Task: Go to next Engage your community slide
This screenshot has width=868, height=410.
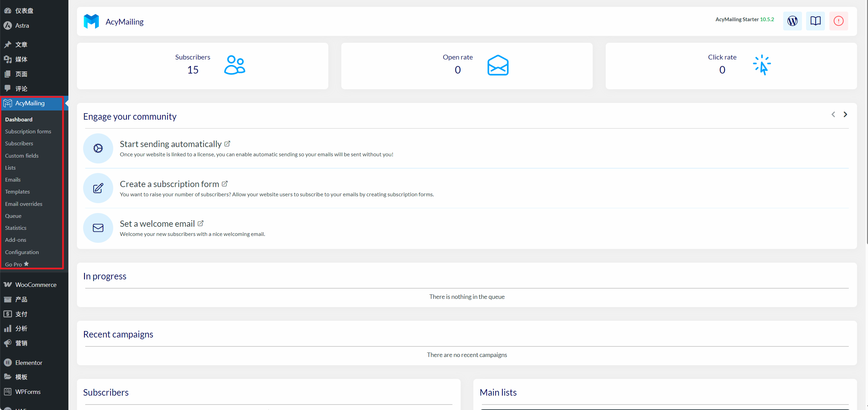Action: point(845,115)
